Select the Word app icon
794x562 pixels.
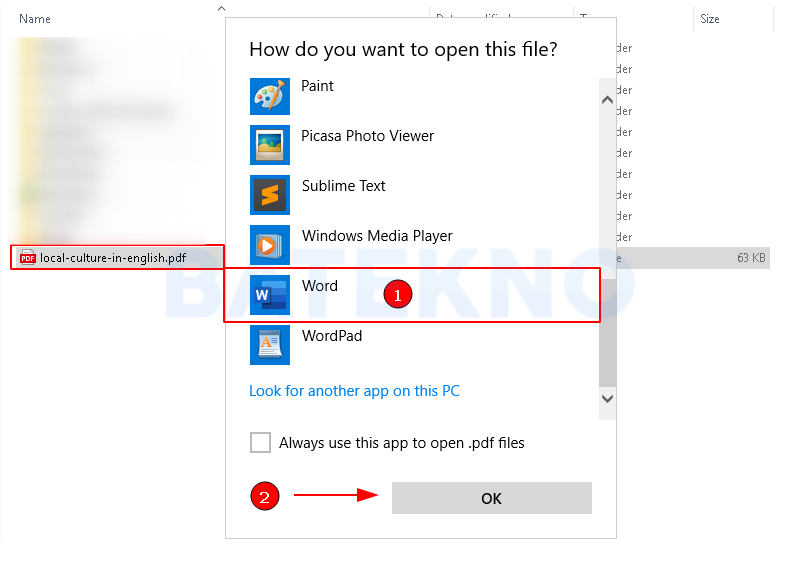click(x=270, y=295)
